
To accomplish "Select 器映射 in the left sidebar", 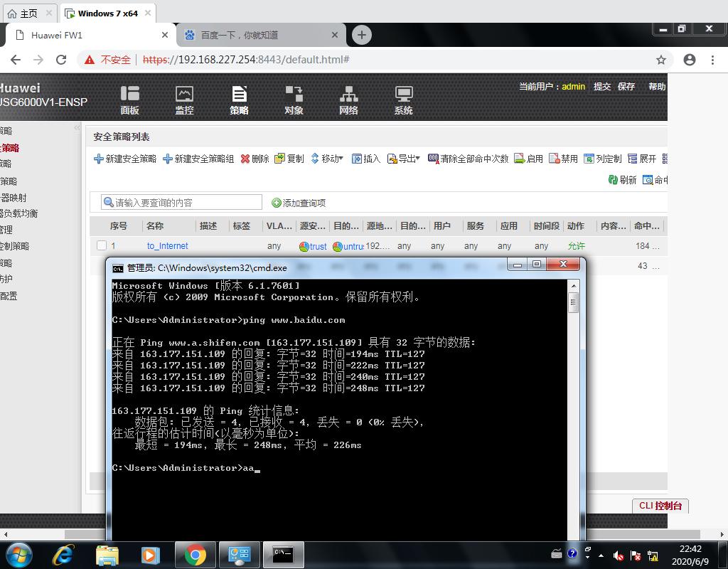I will 13,198.
